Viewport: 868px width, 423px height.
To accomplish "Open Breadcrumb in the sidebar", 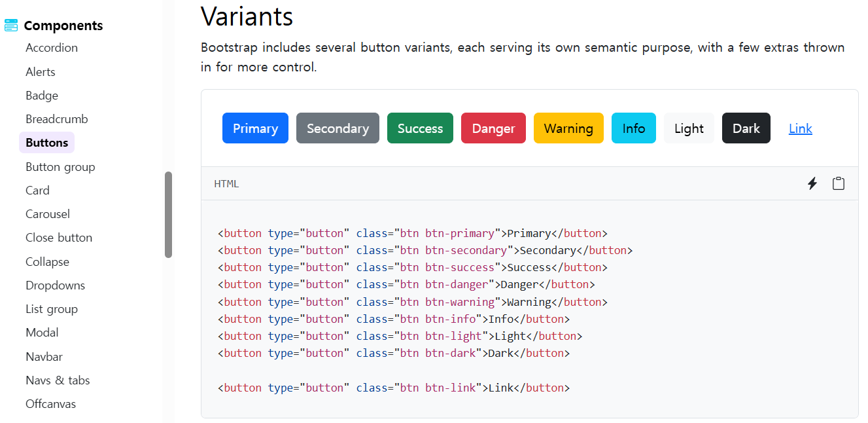I will point(57,119).
